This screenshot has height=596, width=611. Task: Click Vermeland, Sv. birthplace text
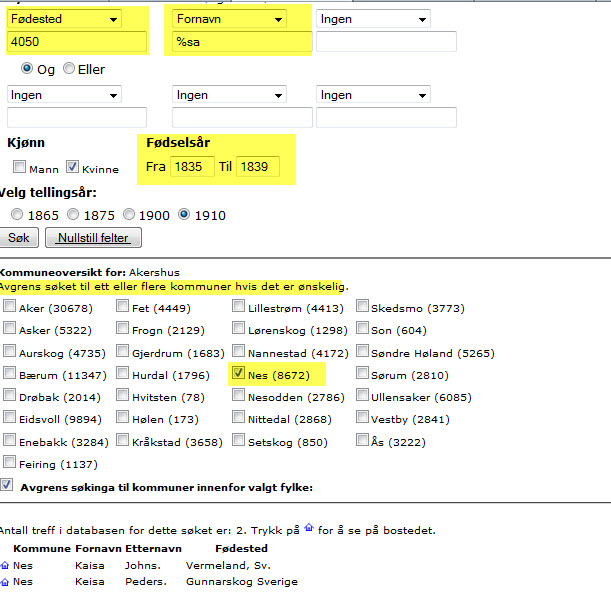pyautogui.click(x=228, y=565)
